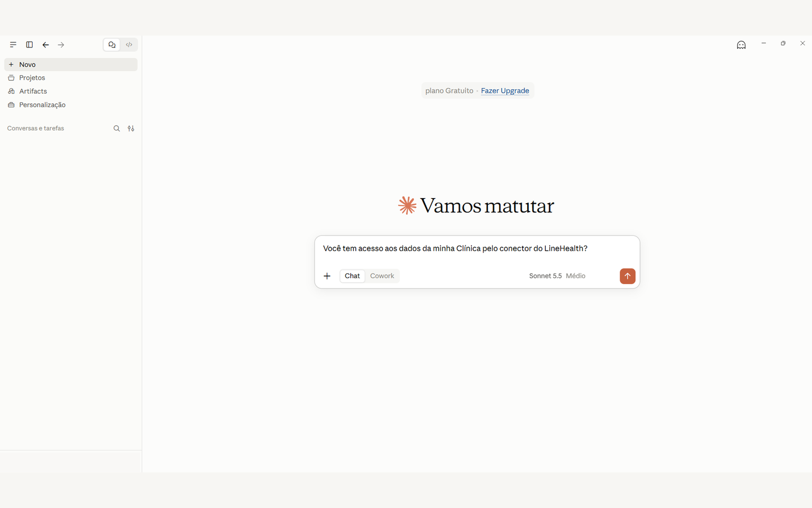
Task: Open the Médio effort dropdown
Action: pos(576,276)
